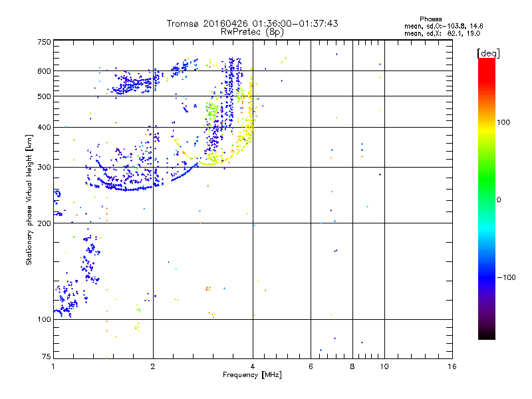Click the x-axis tick label '16'
This screenshot has width=532, height=399.
click(452, 366)
